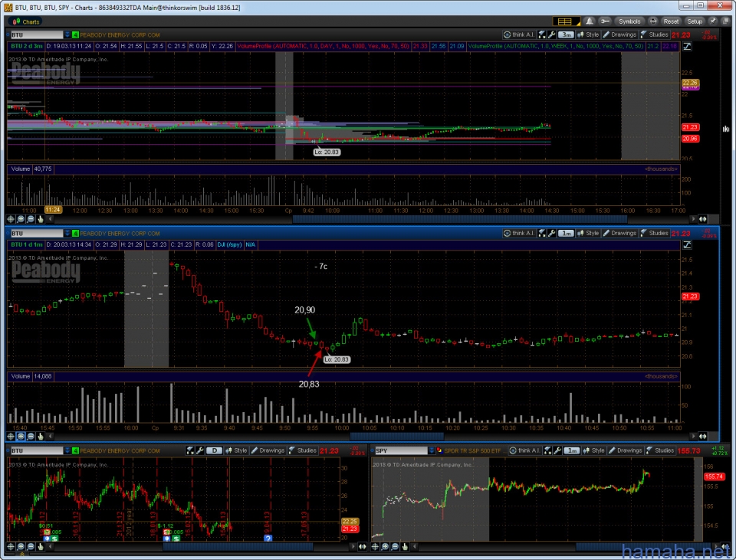Click wrench settings icon on 1m chart
Viewport: 736px width, 560px height.
(551, 233)
